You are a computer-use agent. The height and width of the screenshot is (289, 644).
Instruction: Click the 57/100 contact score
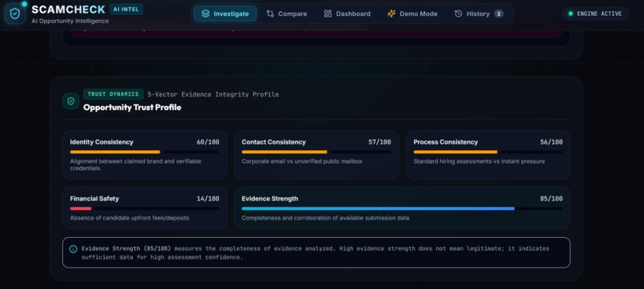coord(380,142)
